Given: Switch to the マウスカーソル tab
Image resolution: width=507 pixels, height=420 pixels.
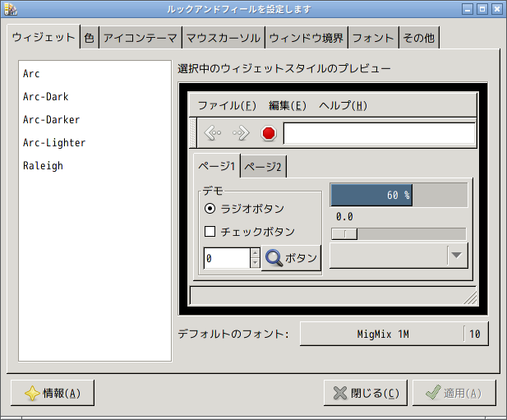Looking at the screenshot, I should click(x=224, y=38).
